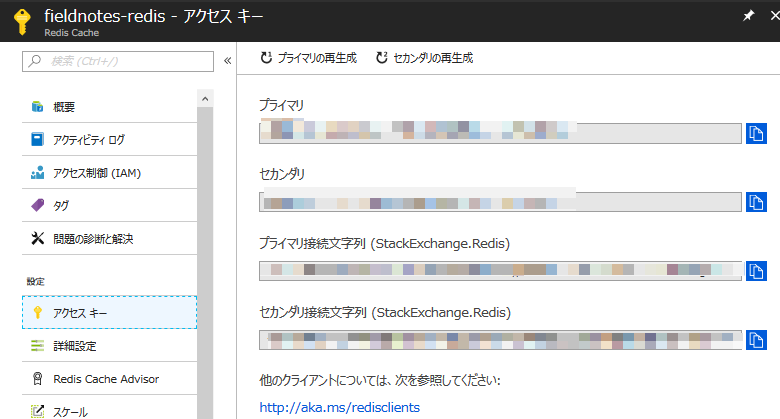The height and width of the screenshot is (419, 780).
Task: Regenerate the primary key with プライマリの再生成
Action: pyautogui.click(x=309, y=58)
